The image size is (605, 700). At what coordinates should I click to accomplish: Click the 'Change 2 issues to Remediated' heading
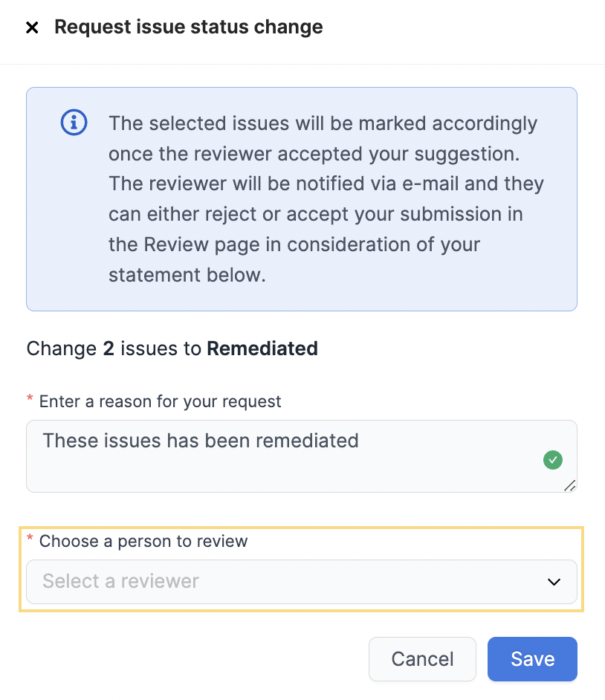(x=172, y=349)
